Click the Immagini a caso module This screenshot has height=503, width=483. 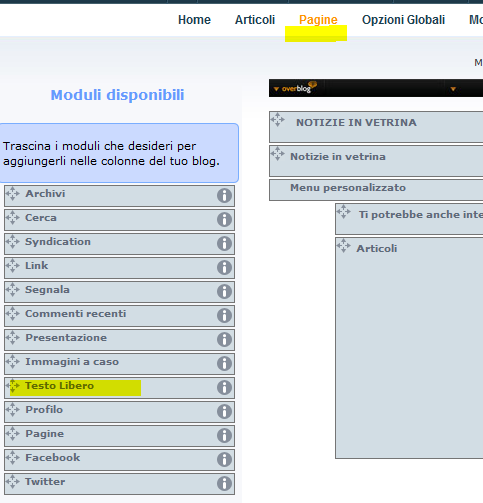[119, 364]
